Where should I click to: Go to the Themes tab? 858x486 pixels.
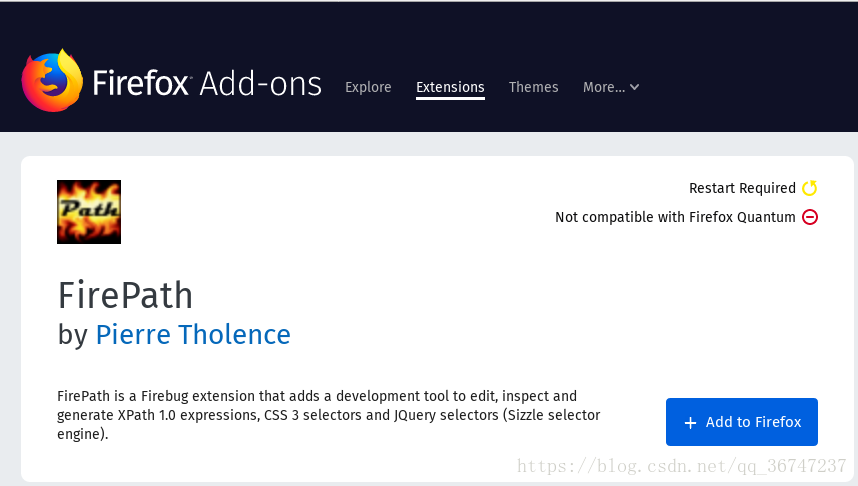click(534, 87)
